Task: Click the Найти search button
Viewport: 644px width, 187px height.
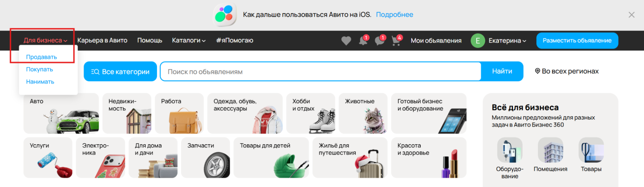Action: coord(502,71)
